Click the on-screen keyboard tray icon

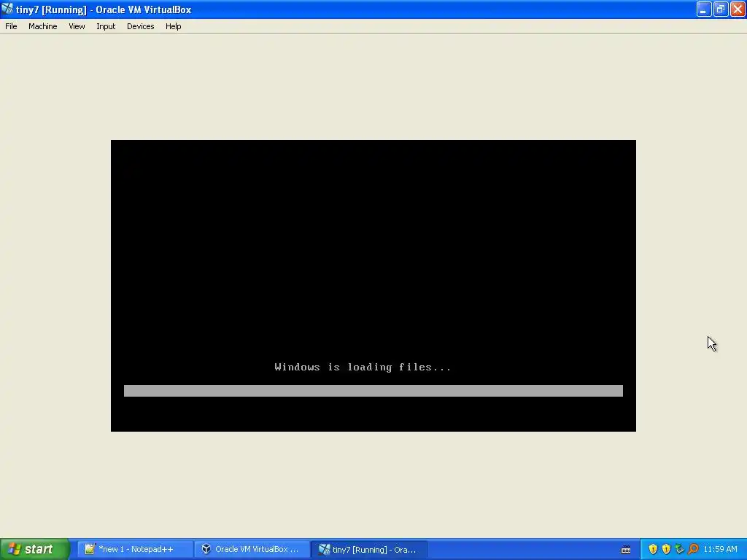(x=626, y=550)
